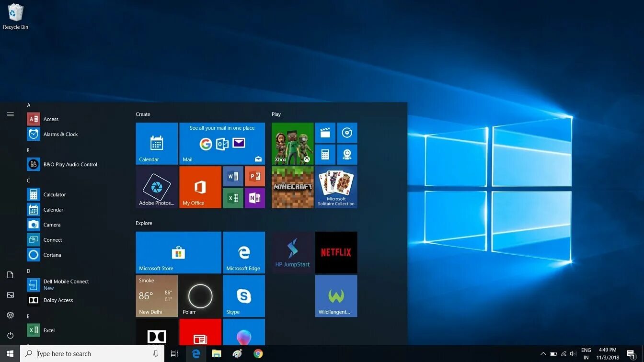Click the Windows Start button
Image resolution: width=644 pixels, height=362 pixels.
tap(10, 354)
